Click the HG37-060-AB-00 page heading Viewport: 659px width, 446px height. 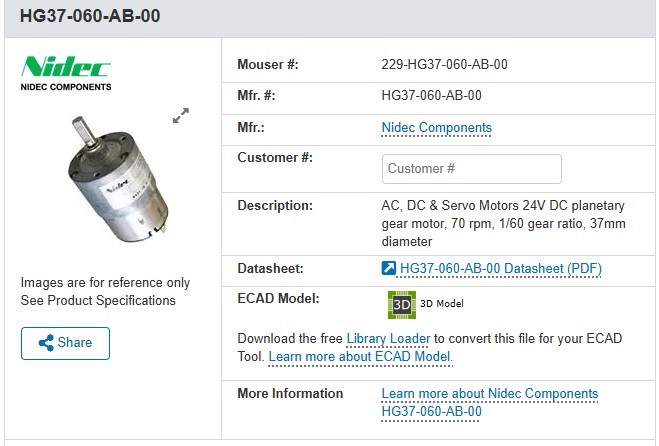click(90, 16)
